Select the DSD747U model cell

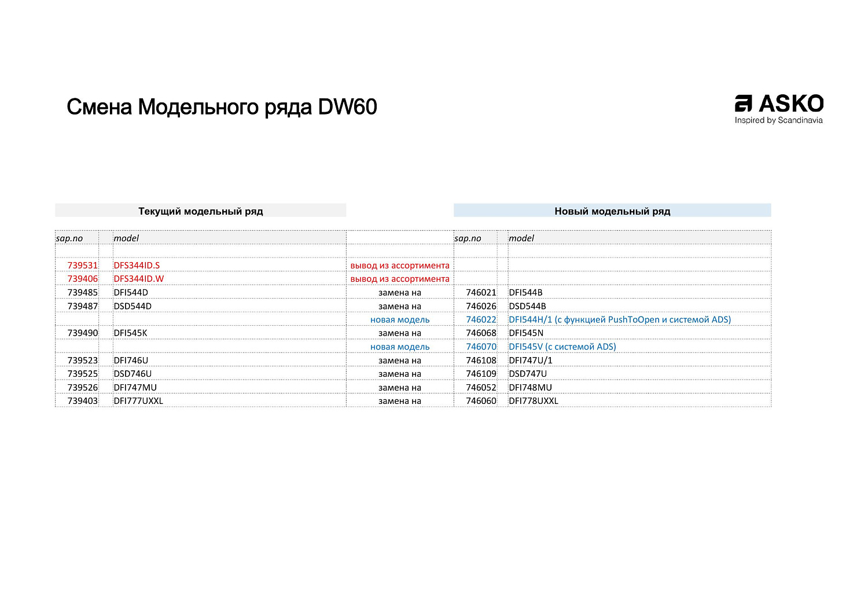coord(527,374)
